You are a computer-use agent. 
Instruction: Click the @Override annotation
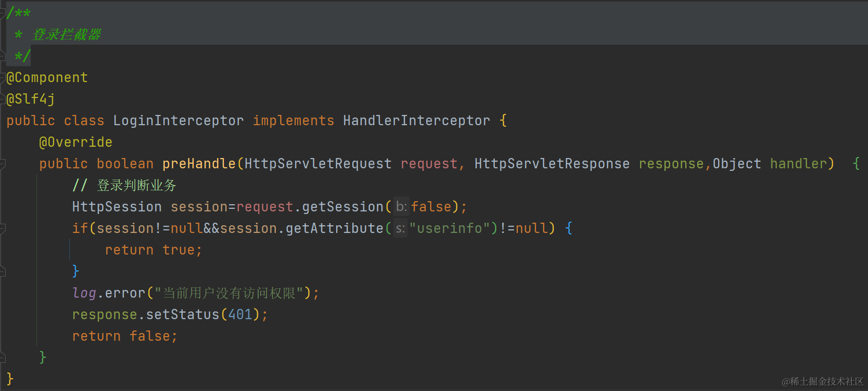pyautogui.click(x=76, y=142)
